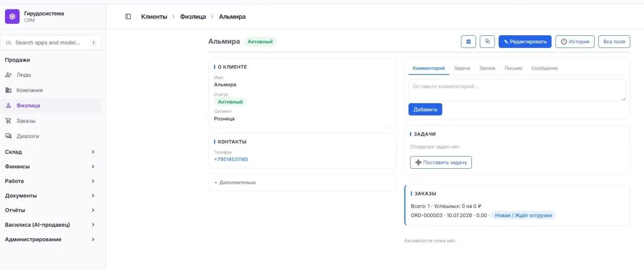Expand the Василиса (AI-продавец) section
This screenshot has width=644, height=270.
click(50, 225)
